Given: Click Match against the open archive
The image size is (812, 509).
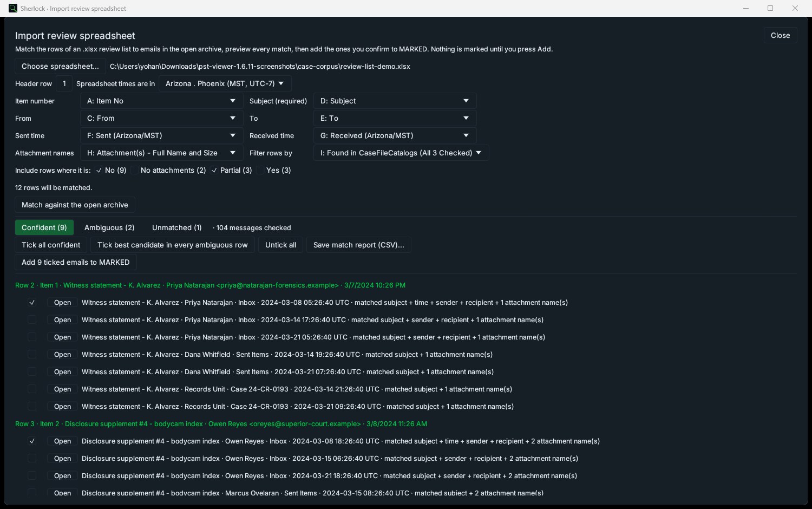Looking at the screenshot, I should pos(75,205).
